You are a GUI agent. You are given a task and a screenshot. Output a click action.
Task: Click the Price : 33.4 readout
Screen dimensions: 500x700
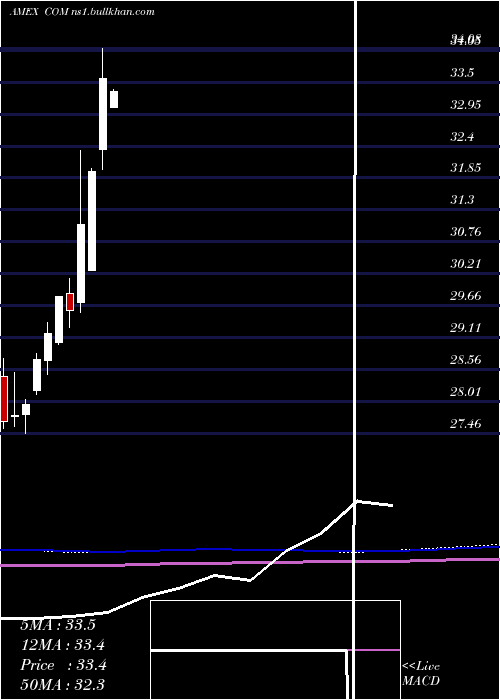(63, 665)
